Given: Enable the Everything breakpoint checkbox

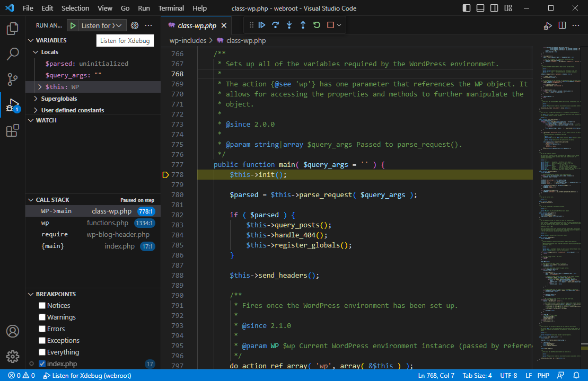Looking at the screenshot, I should coord(42,352).
